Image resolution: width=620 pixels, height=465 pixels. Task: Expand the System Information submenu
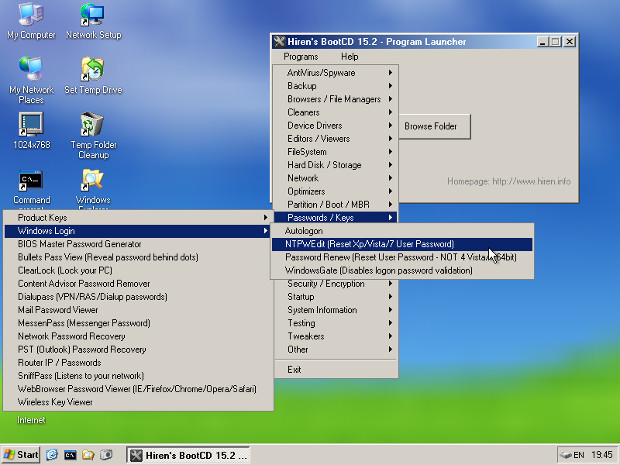tap(336, 310)
